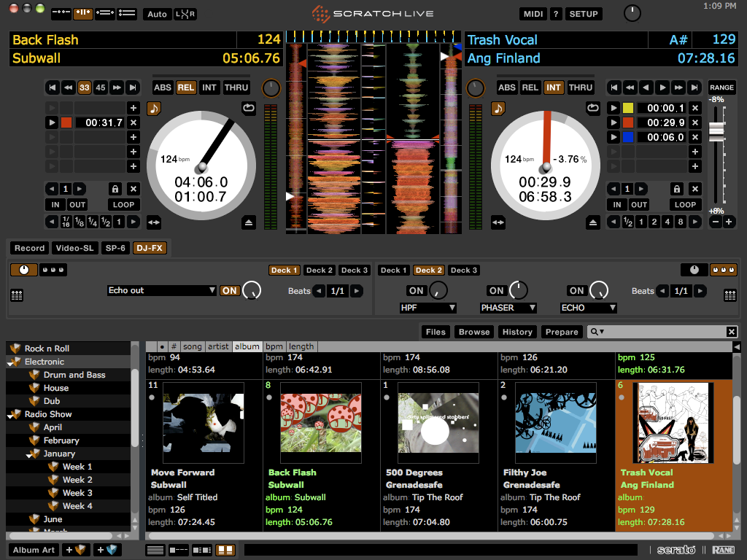Open the SETUP screen

584,14
